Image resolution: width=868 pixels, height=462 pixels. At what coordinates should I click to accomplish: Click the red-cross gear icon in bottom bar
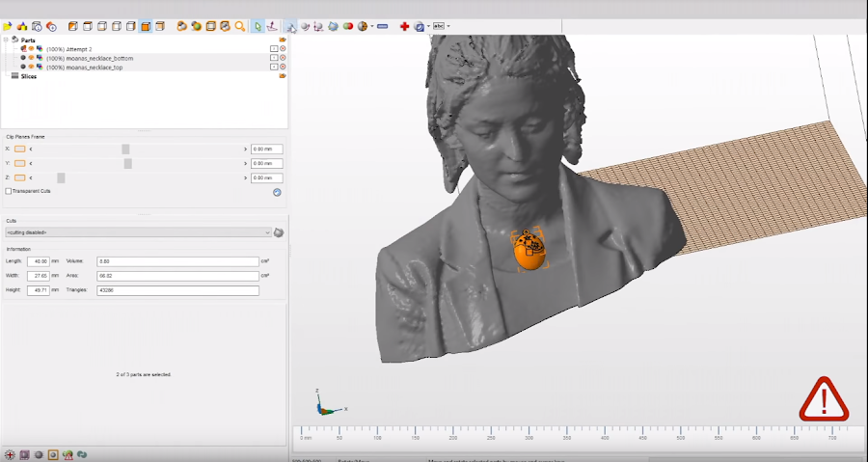(10, 455)
